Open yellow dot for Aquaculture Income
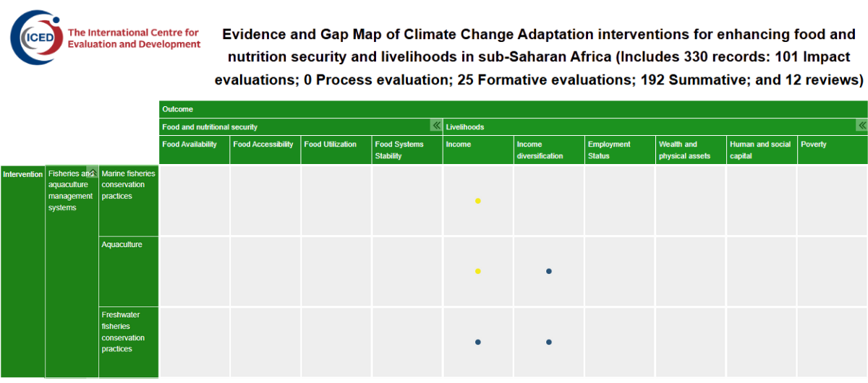The height and width of the screenshot is (383, 868). click(x=478, y=271)
